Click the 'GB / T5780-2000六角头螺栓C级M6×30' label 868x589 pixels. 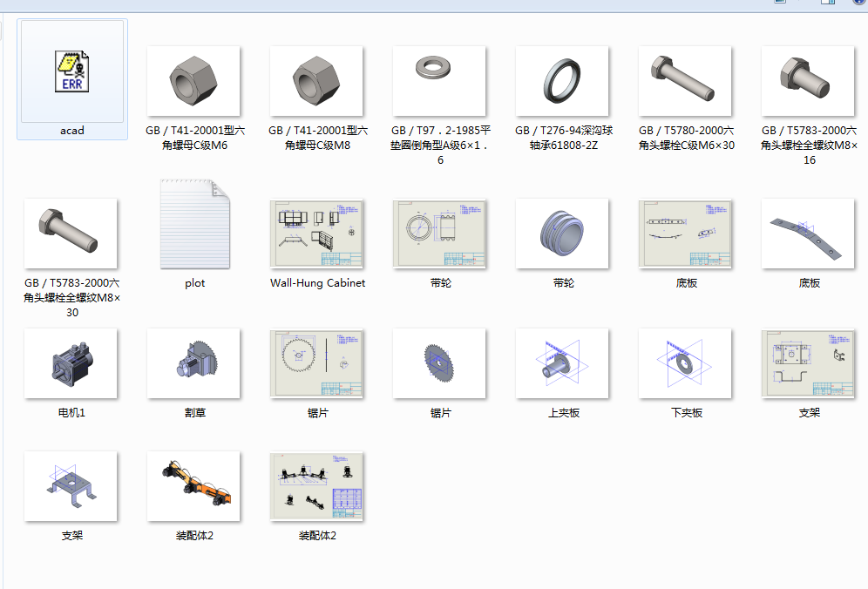coord(687,138)
